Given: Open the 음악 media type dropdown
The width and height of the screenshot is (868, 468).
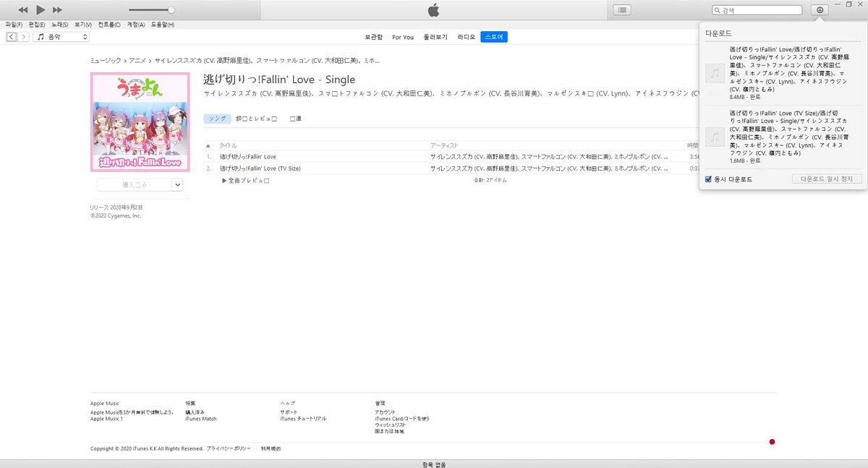Looking at the screenshot, I should tap(61, 36).
